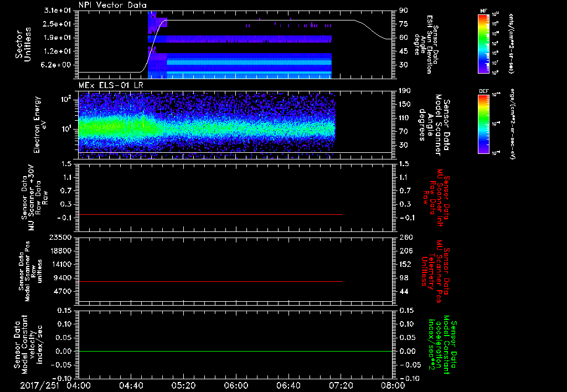The image size is (567, 392).
Task: Click the 3.1e+01 sector tick value
Action: click(58, 11)
